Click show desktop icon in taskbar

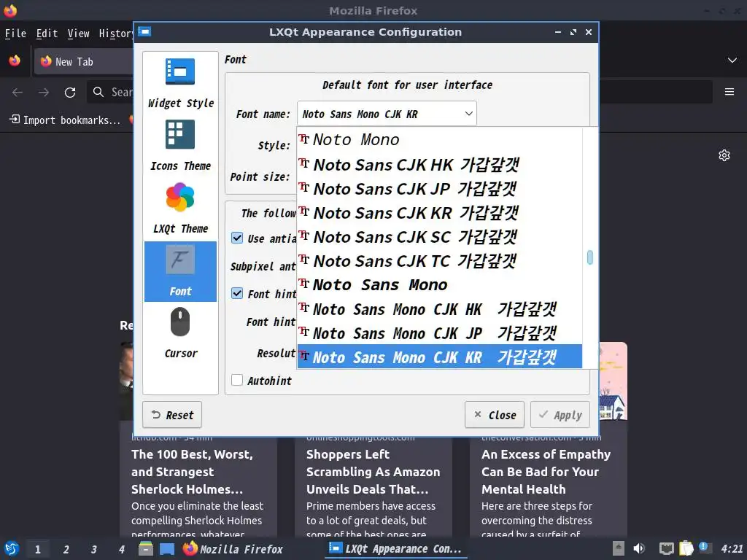[x=167, y=548]
